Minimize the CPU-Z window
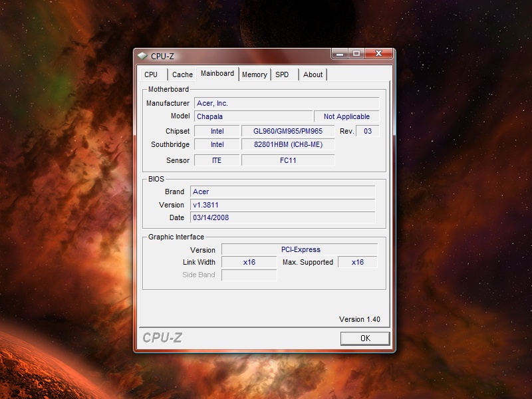532x399 pixels. 340,54
